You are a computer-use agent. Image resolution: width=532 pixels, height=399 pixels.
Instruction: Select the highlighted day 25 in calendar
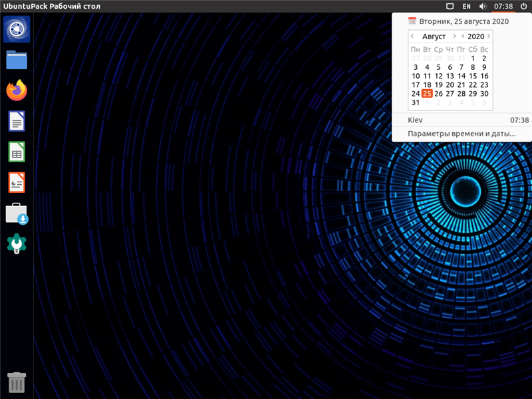tap(427, 94)
